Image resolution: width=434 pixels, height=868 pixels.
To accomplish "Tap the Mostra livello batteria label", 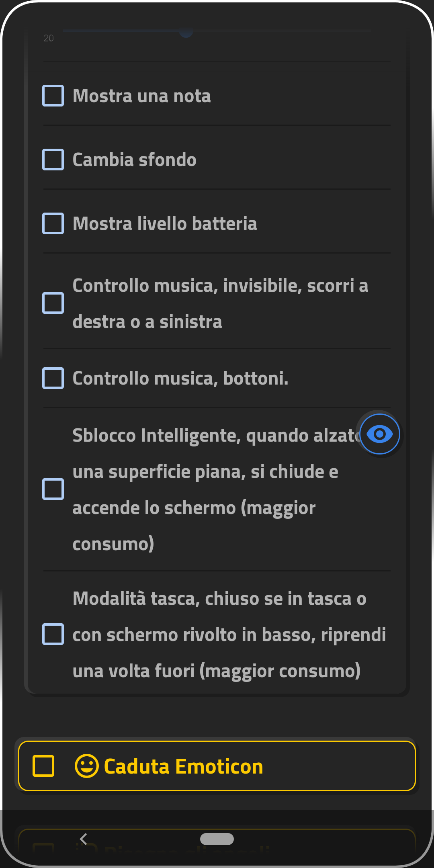I will click(x=165, y=224).
